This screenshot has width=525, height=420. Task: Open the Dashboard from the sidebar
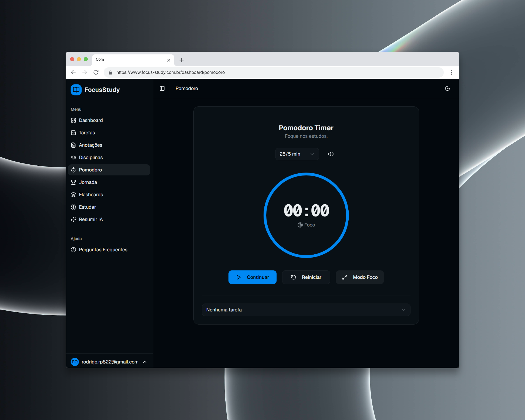point(91,120)
